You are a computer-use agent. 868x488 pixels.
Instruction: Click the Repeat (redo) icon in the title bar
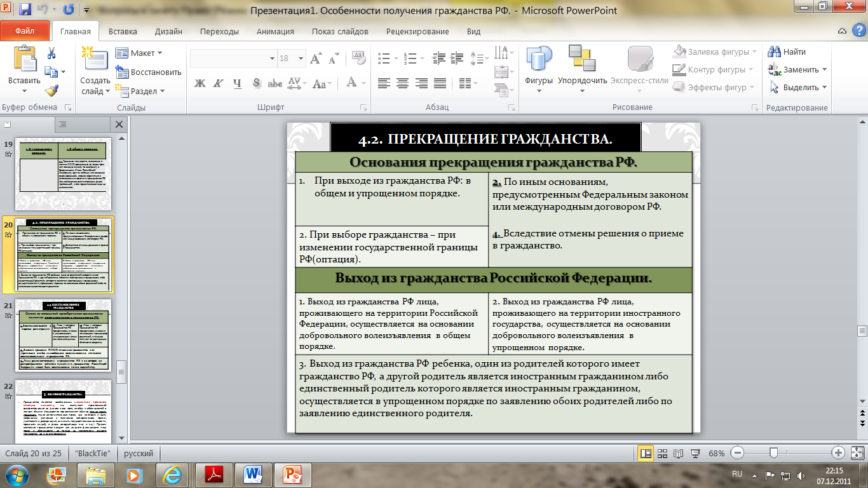[x=69, y=10]
